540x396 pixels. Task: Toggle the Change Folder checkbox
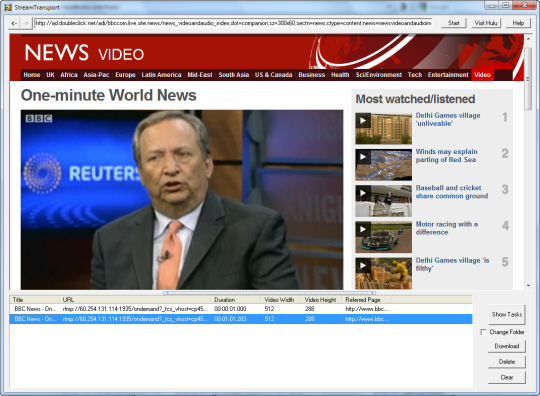click(484, 332)
